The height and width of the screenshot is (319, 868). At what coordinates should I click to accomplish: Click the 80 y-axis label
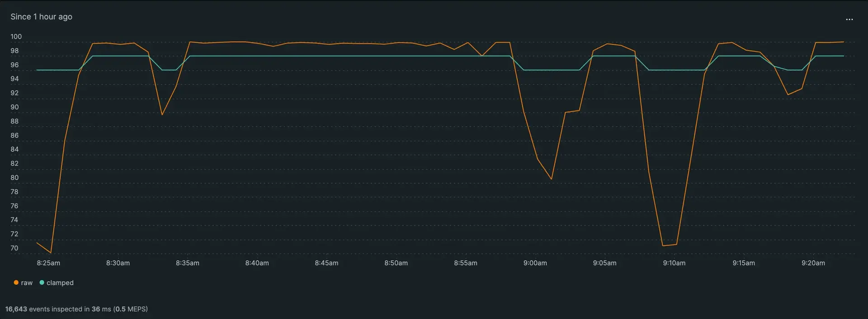coord(14,178)
